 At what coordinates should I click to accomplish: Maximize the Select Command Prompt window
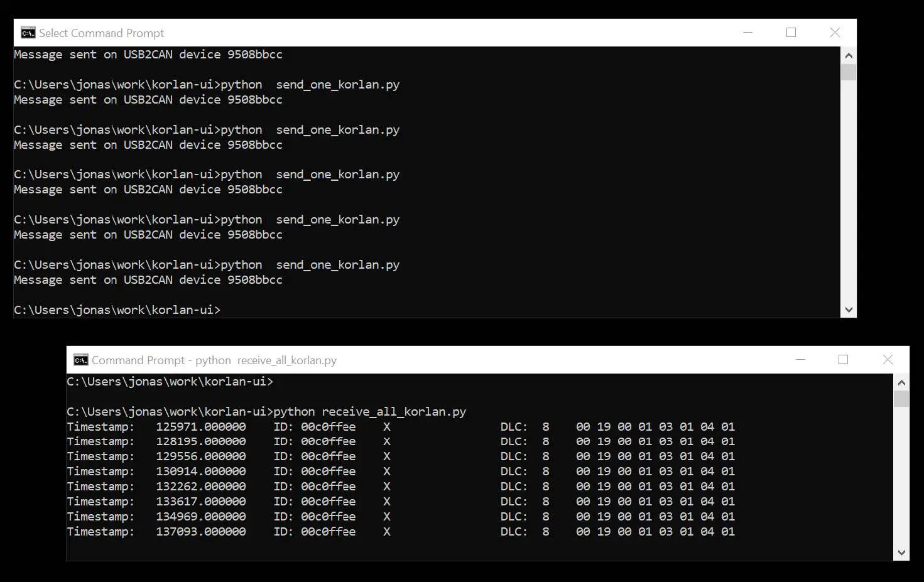791,33
